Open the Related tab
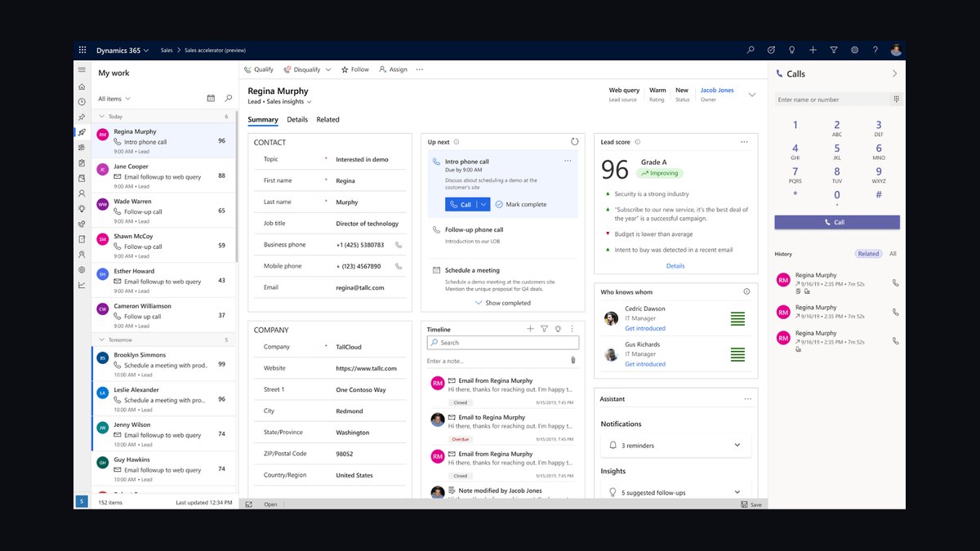This screenshot has height=551, width=980. pyautogui.click(x=327, y=120)
